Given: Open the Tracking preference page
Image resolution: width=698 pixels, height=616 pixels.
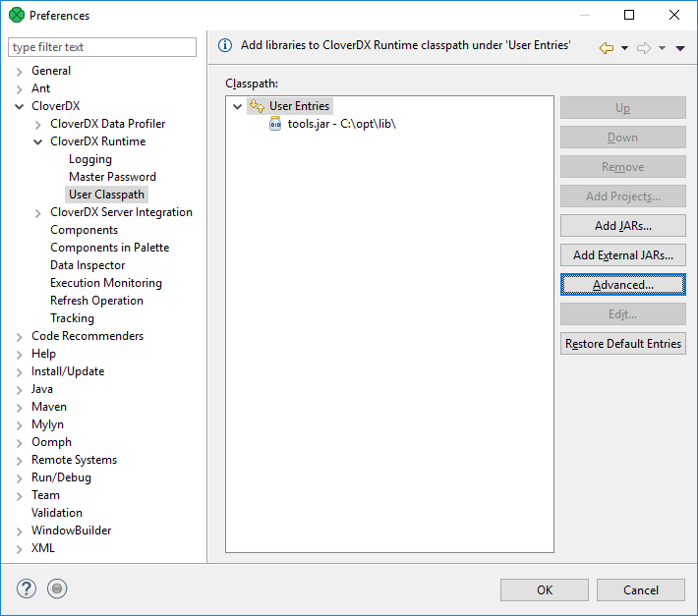Looking at the screenshot, I should [72, 318].
